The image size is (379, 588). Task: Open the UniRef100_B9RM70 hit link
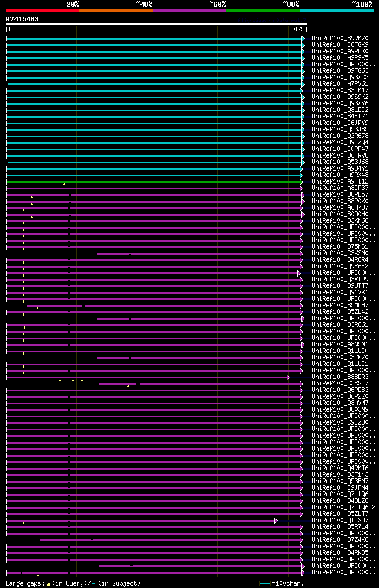pyautogui.click(x=340, y=38)
